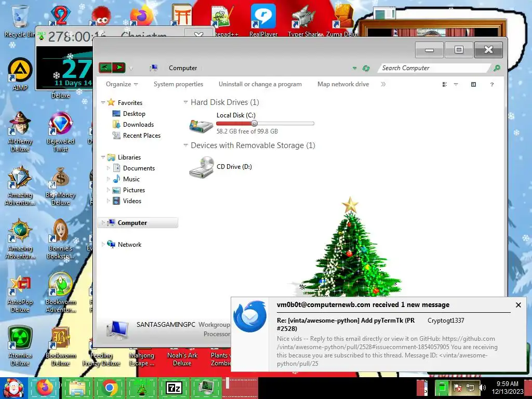The height and width of the screenshot is (399, 532).
Task: Open Zuma Deluxe desktop shortcut
Action: coord(343,20)
